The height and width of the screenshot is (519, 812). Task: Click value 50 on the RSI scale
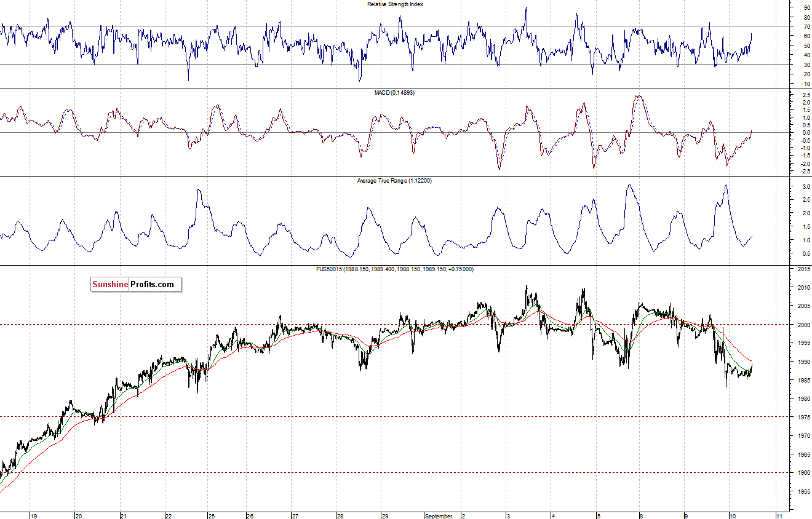click(x=806, y=46)
